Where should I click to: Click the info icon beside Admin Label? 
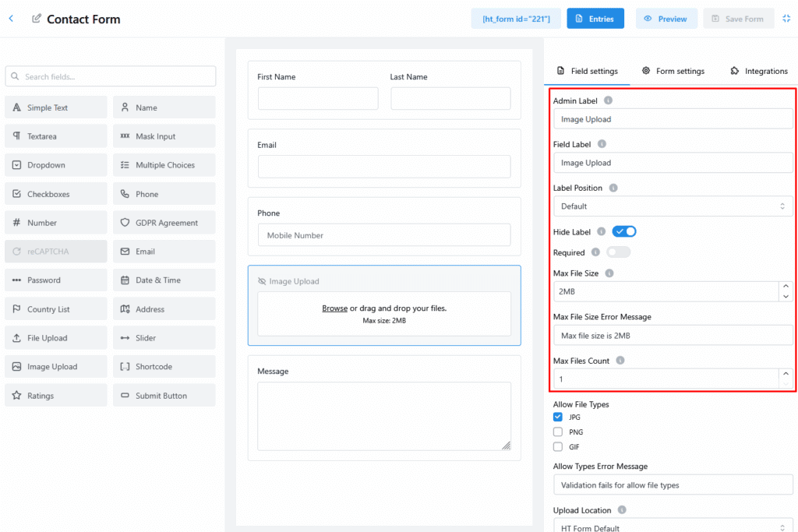pyautogui.click(x=609, y=100)
